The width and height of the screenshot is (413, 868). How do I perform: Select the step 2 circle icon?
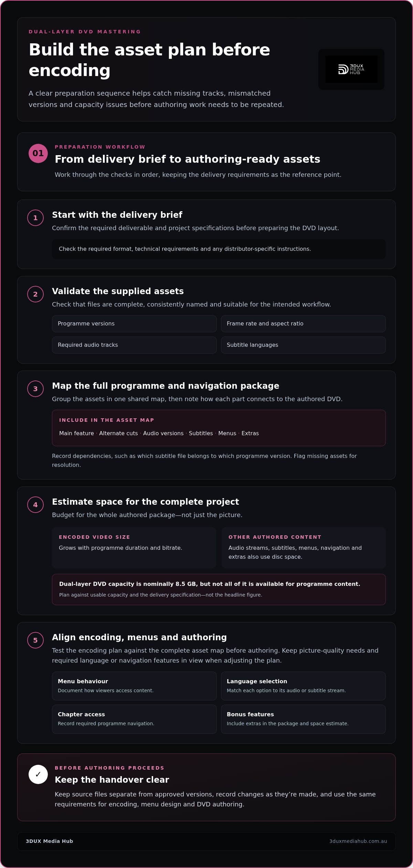(x=35, y=294)
